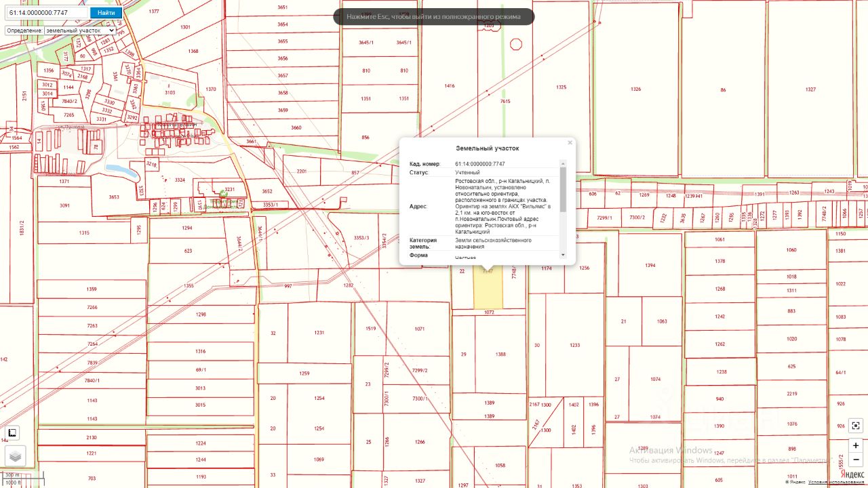Click parcel number 1326
Screen dimensions: 868x488
click(x=635, y=89)
